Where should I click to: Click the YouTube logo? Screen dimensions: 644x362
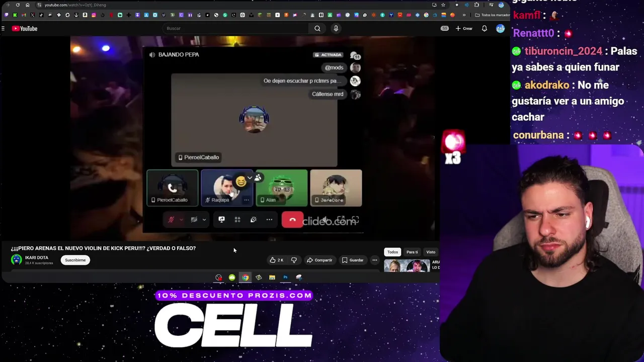point(25,29)
